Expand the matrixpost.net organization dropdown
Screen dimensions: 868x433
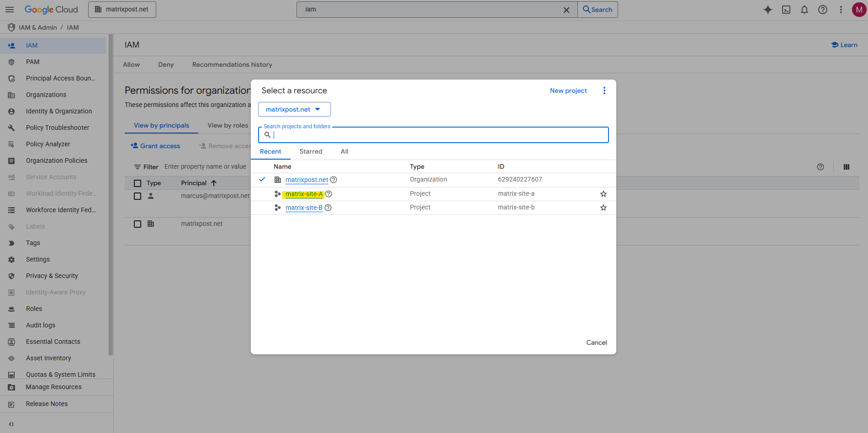click(x=294, y=109)
